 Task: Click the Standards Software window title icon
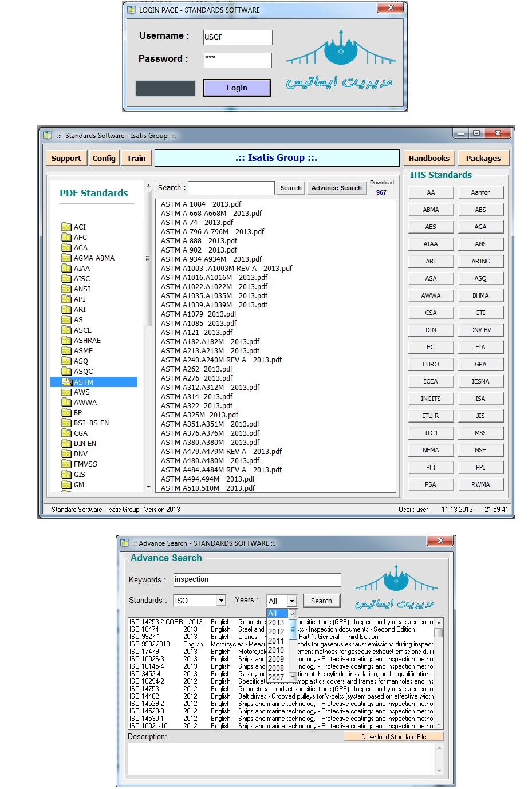click(x=47, y=135)
